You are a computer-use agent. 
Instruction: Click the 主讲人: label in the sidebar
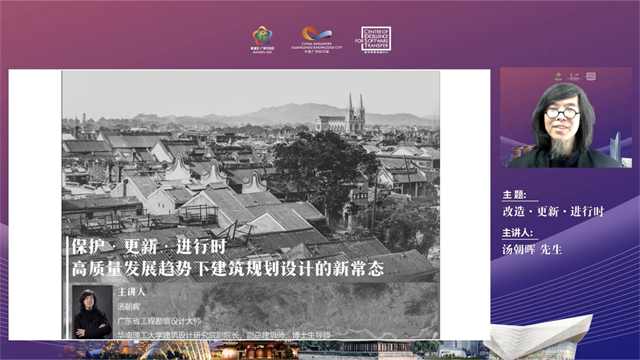[x=518, y=233]
